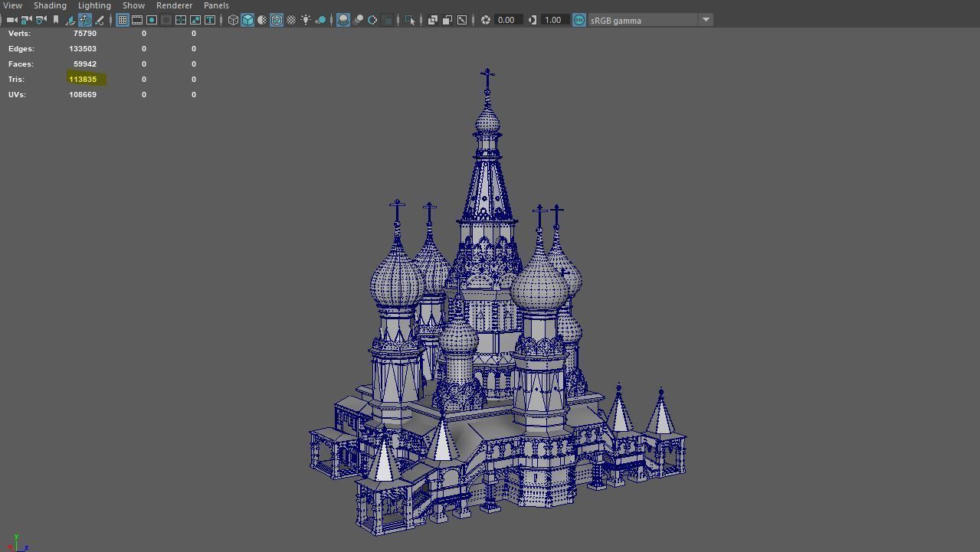This screenshot has width=980, height=552.
Task: Toggle Wireframe on Shaded icon
Action: point(277,20)
